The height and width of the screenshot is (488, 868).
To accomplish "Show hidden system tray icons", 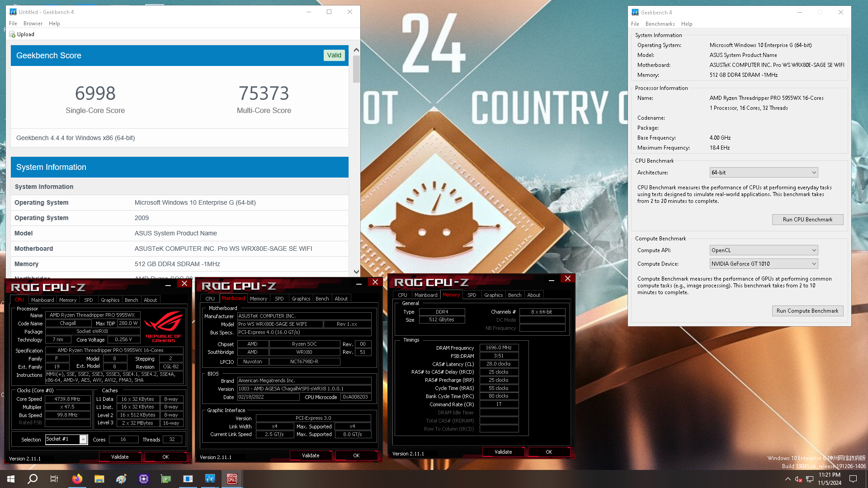I will [788, 479].
